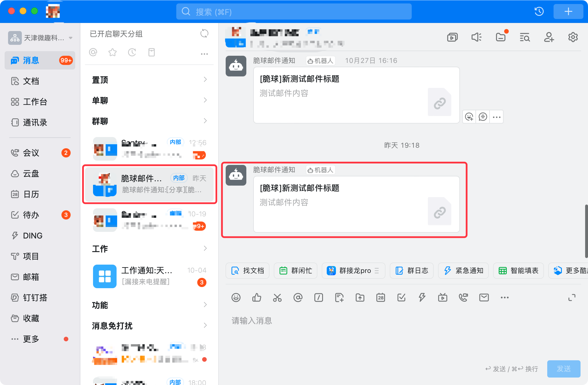Open 邮箱 mailbox in sidebar
Image resolution: width=588 pixels, height=385 pixels.
click(x=40, y=277)
